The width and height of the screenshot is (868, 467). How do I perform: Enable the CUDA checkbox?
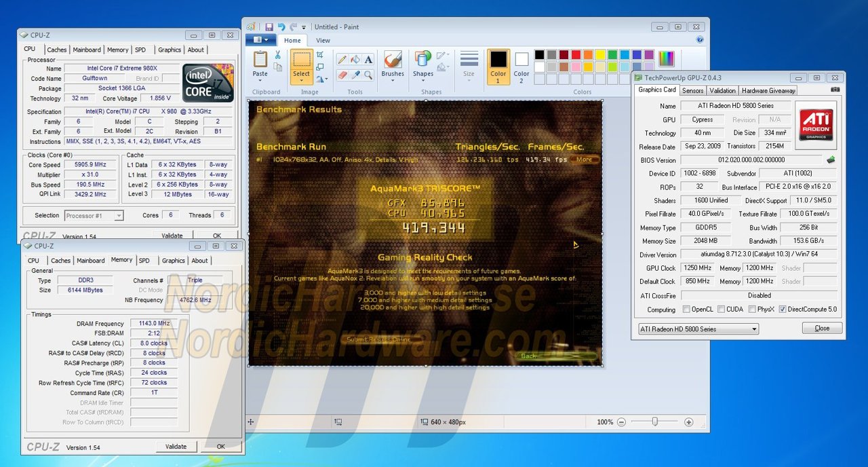click(721, 310)
